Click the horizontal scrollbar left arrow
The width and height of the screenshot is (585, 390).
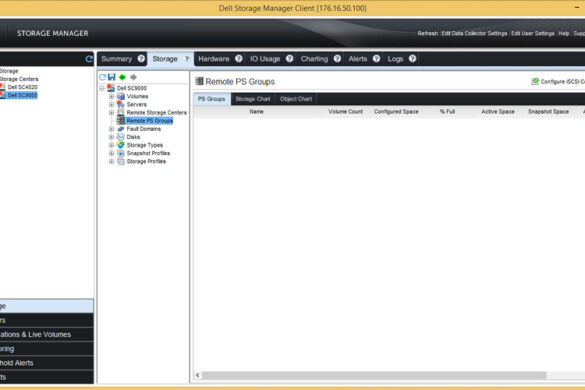tap(197, 375)
